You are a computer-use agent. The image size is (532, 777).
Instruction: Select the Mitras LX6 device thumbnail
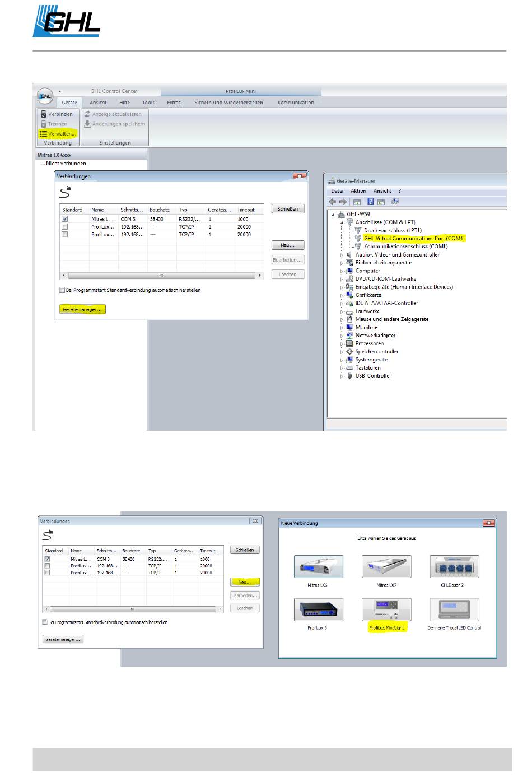coord(318,566)
